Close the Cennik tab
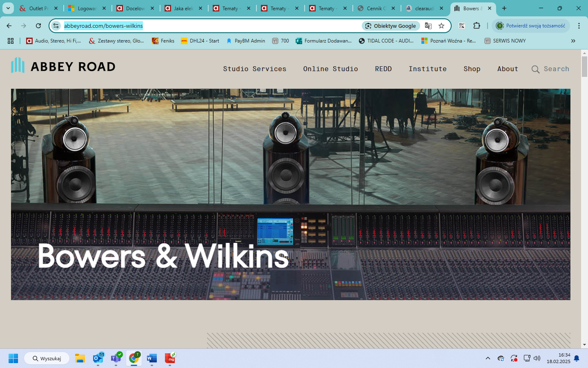 [x=393, y=8]
